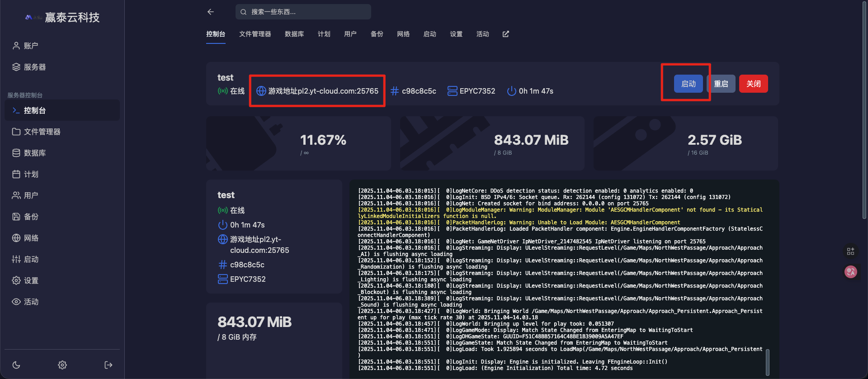
Task: Click the back arrow icon
Action: 211,12
